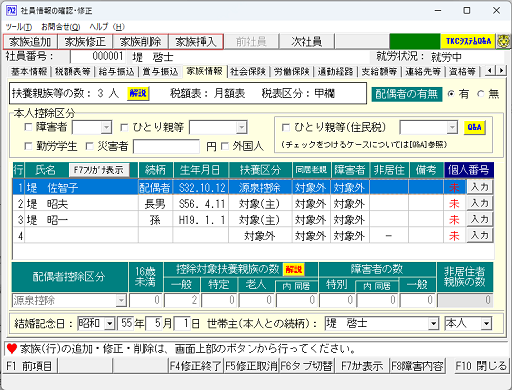Switch to the 支給額等 tab
This screenshot has width=512, height=390.
[379, 71]
